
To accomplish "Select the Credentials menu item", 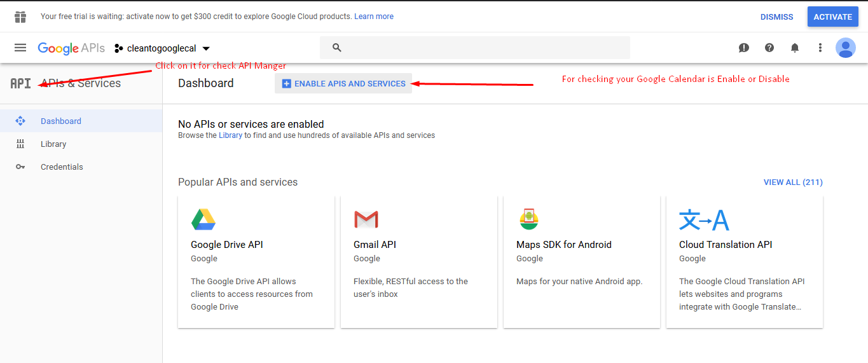I will 81,167.
